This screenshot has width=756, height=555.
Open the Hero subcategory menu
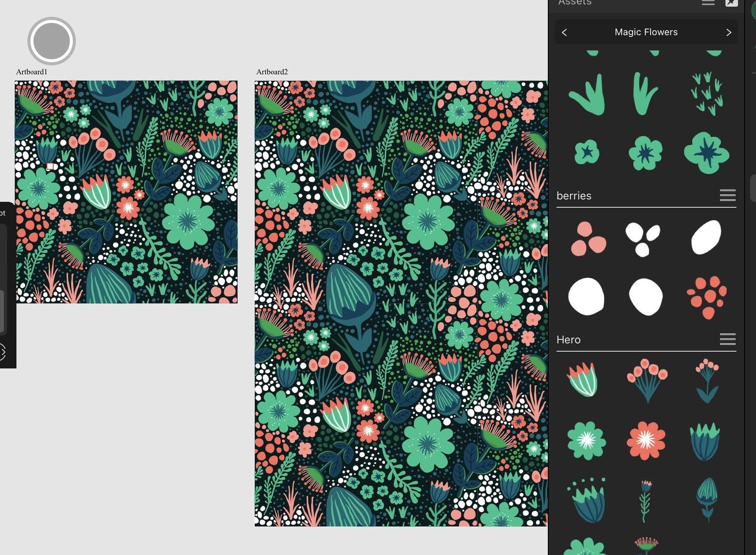(x=727, y=339)
